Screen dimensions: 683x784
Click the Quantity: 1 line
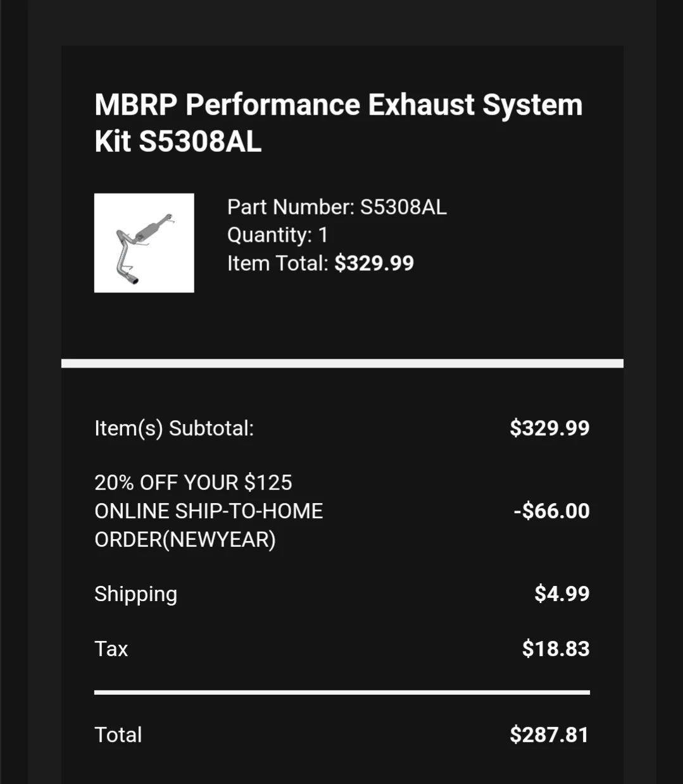(277, 235)
